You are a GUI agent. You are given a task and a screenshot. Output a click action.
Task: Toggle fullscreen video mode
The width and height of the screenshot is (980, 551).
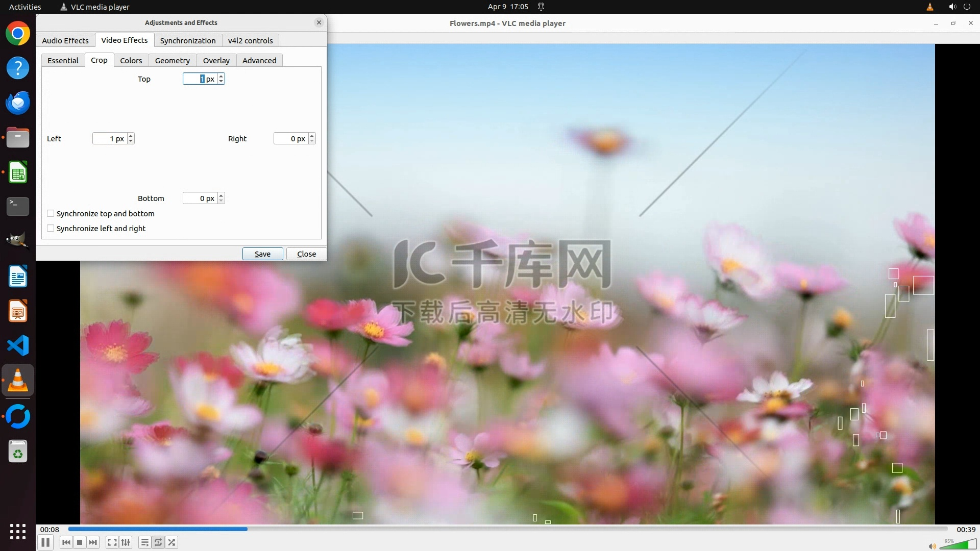pyautogui.click(x=112, y=542)
